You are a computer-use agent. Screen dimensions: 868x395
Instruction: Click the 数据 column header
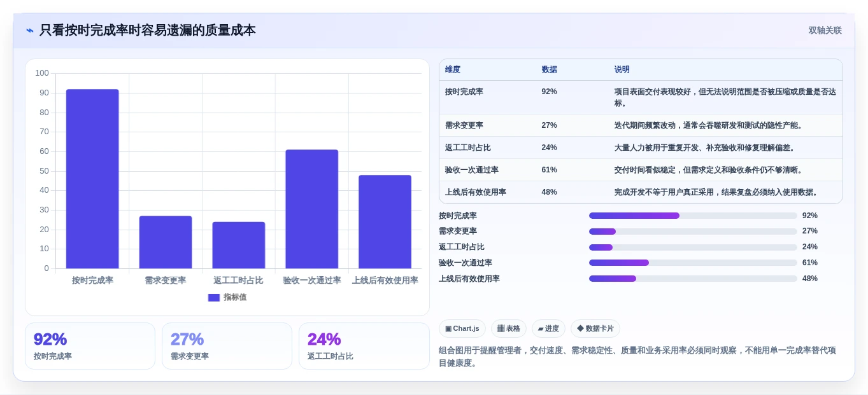pos(549,69)
